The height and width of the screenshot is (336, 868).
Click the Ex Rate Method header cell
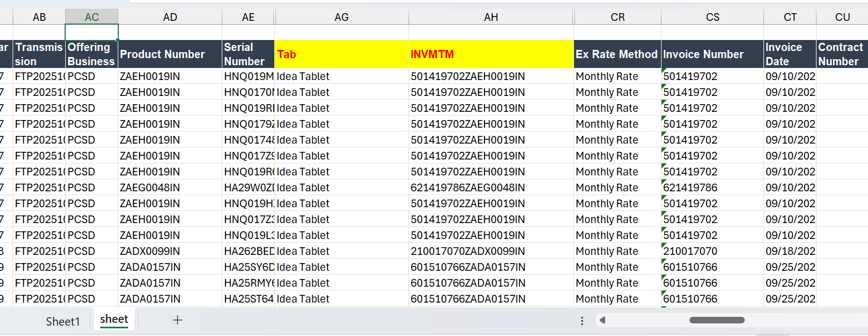coord(617,54)
